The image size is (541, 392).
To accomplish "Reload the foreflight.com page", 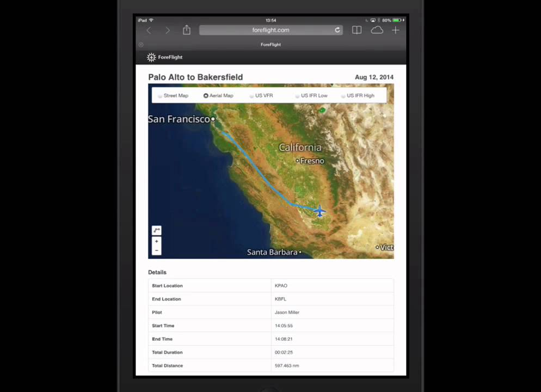I will point(337,30).
